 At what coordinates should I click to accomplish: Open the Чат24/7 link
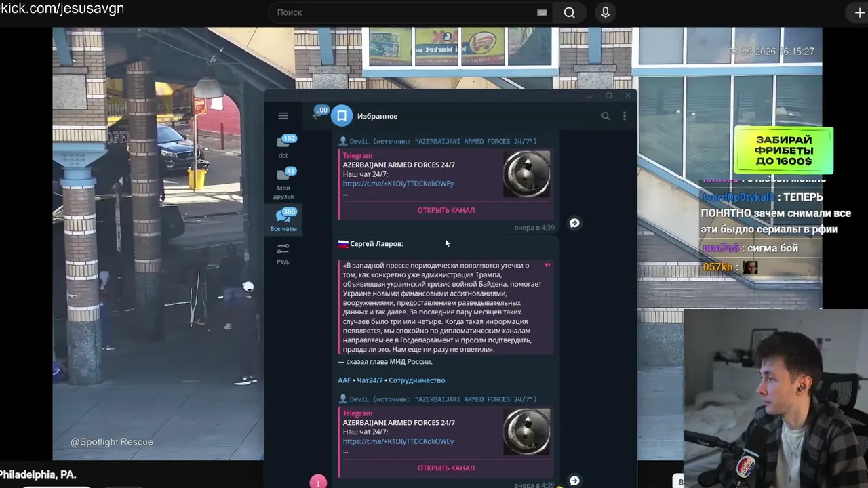(x=370, y=380)
